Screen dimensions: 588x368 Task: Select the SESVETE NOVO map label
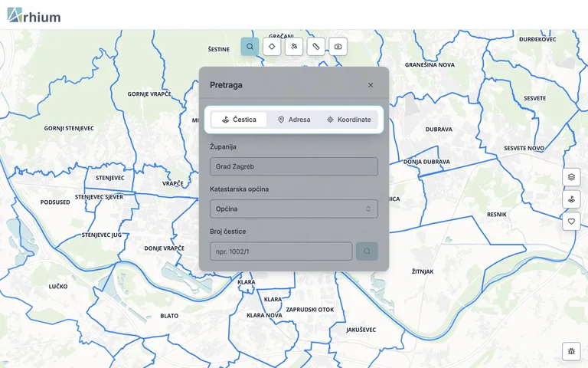click(524, 148)
